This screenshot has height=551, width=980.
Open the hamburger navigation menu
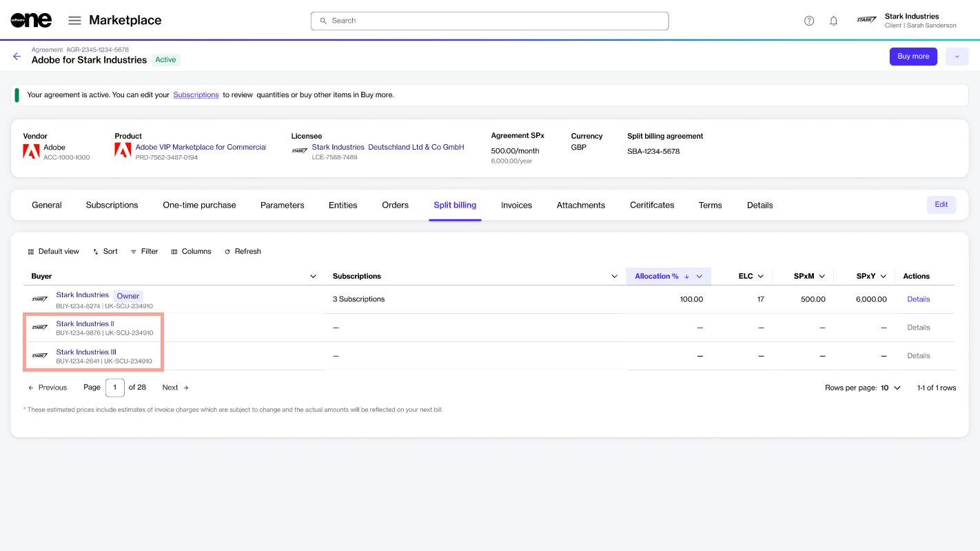click(x=74, y=21)
